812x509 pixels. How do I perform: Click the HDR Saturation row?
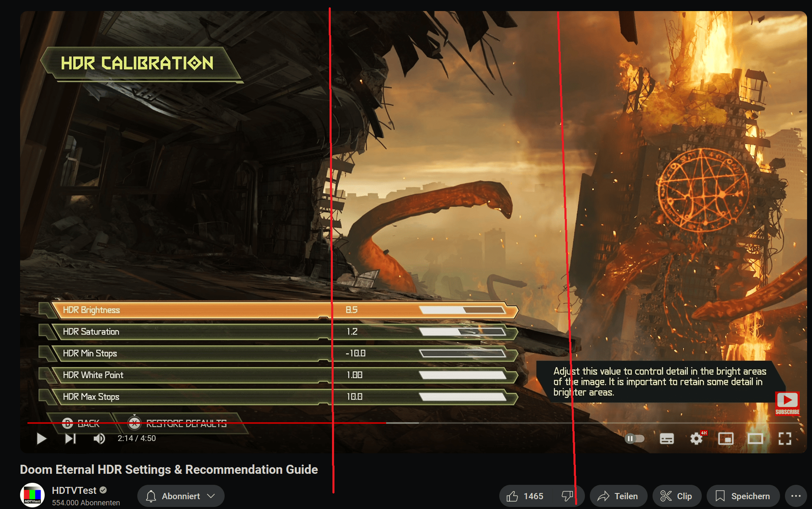[279, 332]
